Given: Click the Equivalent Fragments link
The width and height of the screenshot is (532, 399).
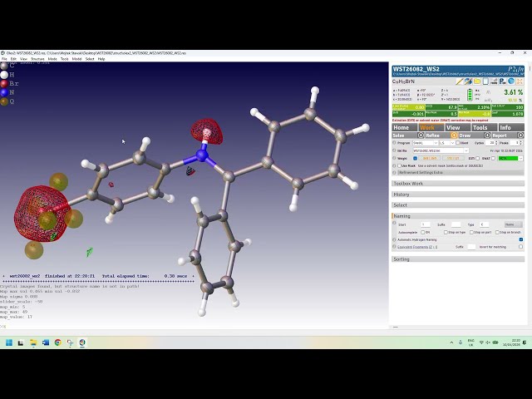Looking at the screenshot, I should pos(417,247).
